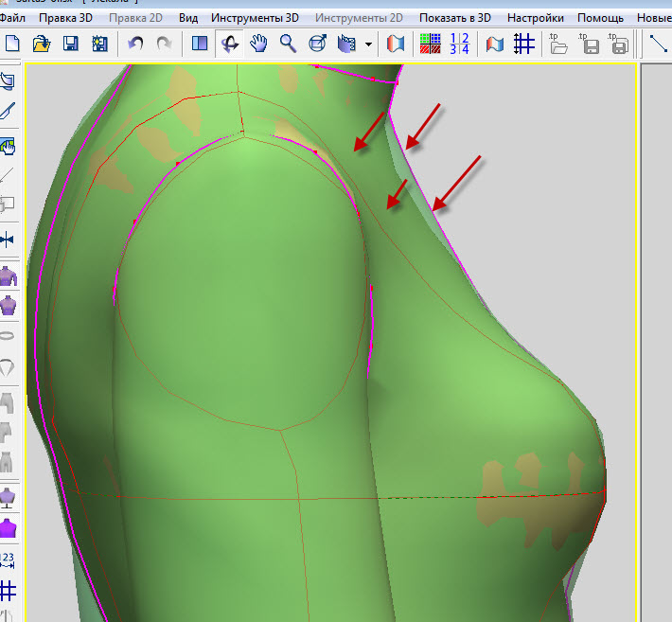Open the Файл menu
672x622 pixels.
click(13, 18)
